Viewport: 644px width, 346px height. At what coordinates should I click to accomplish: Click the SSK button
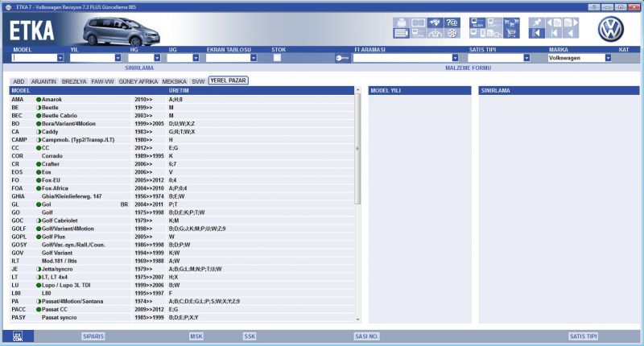click(x=250, y=336)
